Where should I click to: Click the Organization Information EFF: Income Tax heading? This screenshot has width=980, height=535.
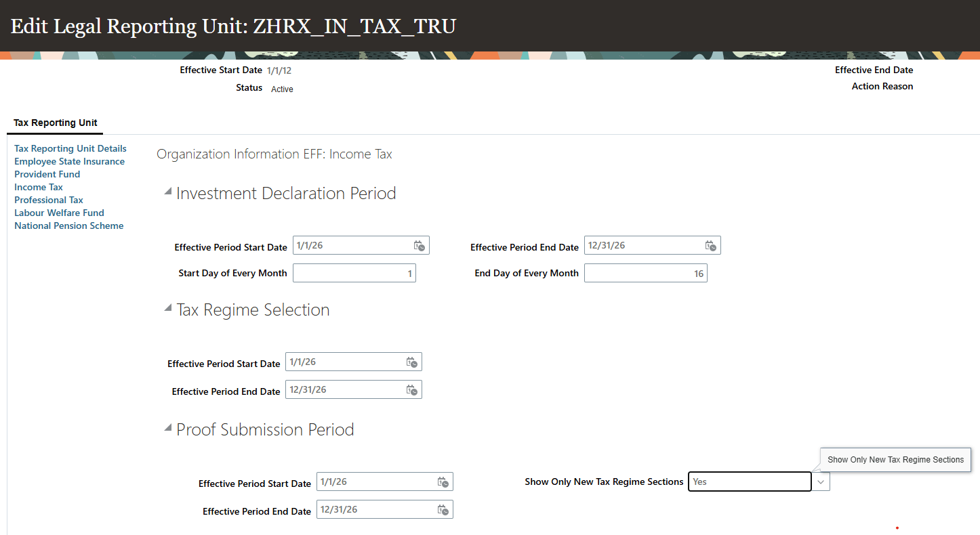click(274, 154)
